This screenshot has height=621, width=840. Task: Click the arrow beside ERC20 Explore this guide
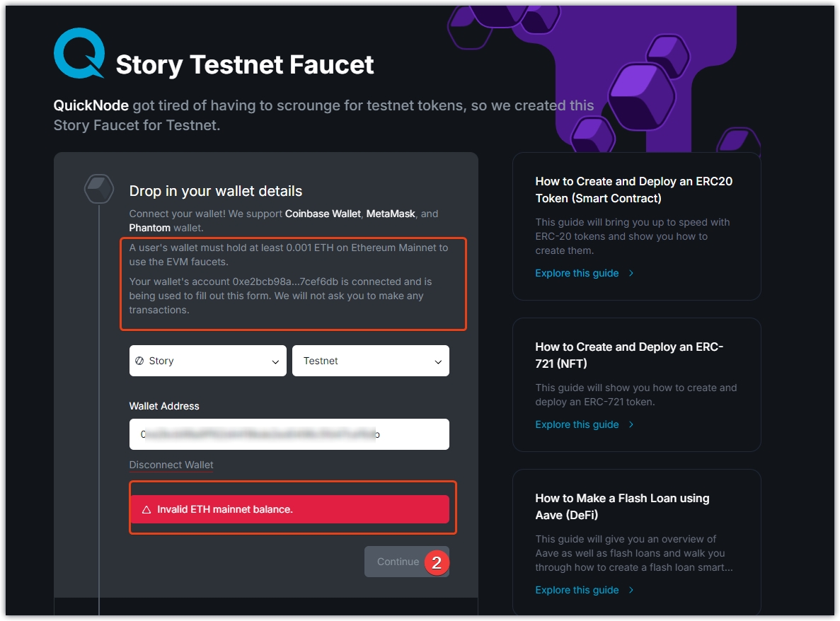click(631, 273)
